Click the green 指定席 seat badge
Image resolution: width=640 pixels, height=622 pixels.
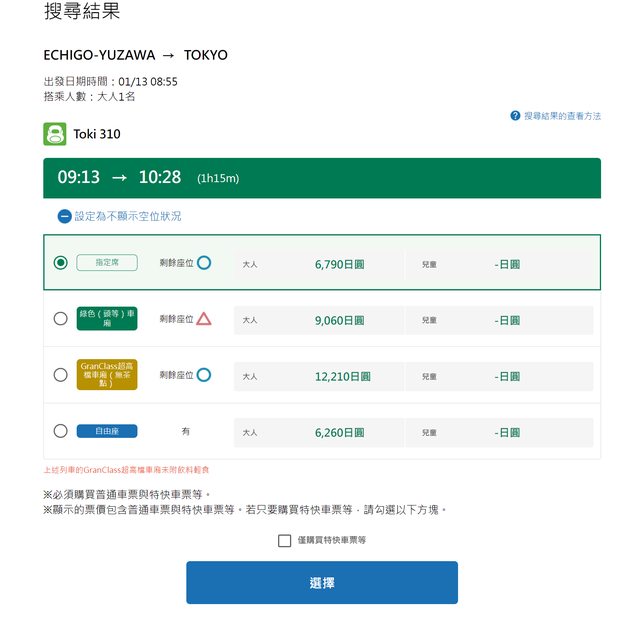[107, 263]
